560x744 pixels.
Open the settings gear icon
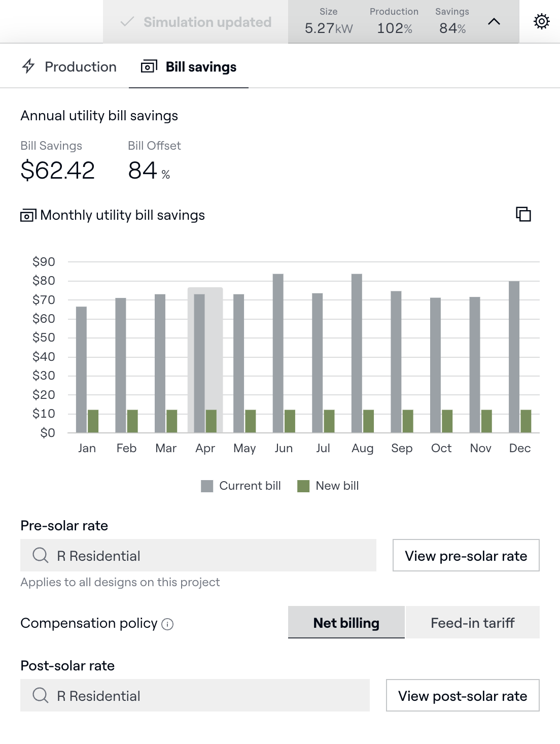click(x=541, y=21)
